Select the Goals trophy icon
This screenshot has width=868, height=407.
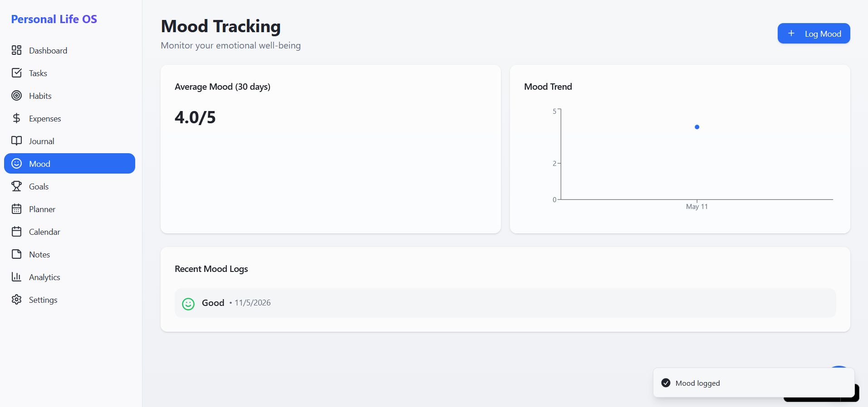(x=16, y=186)
